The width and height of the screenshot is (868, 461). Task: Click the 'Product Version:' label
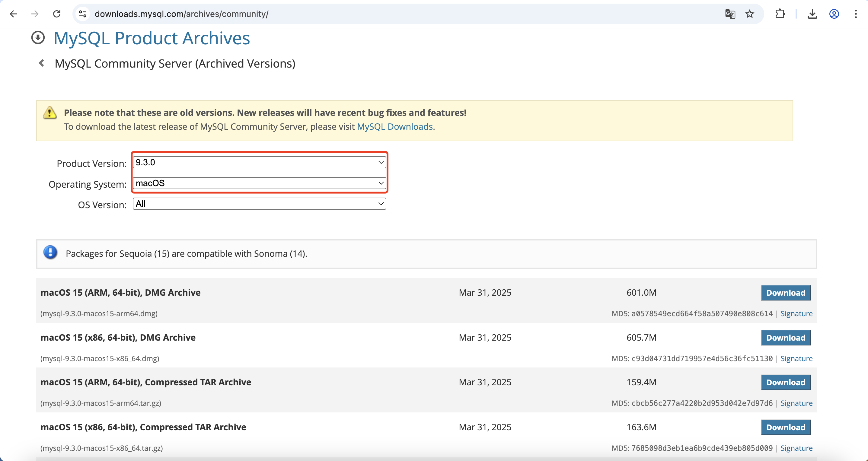click(92, 163)
